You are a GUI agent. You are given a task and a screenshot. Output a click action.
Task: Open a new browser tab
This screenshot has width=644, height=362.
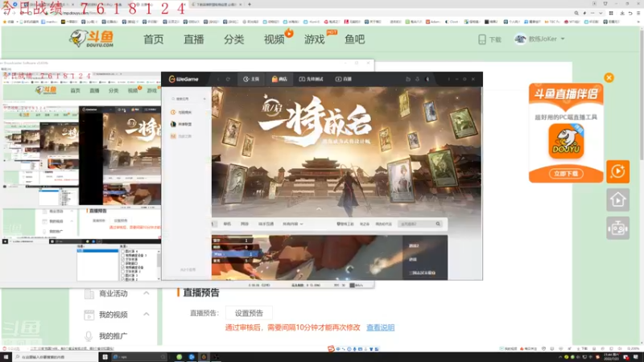[250, 4]
